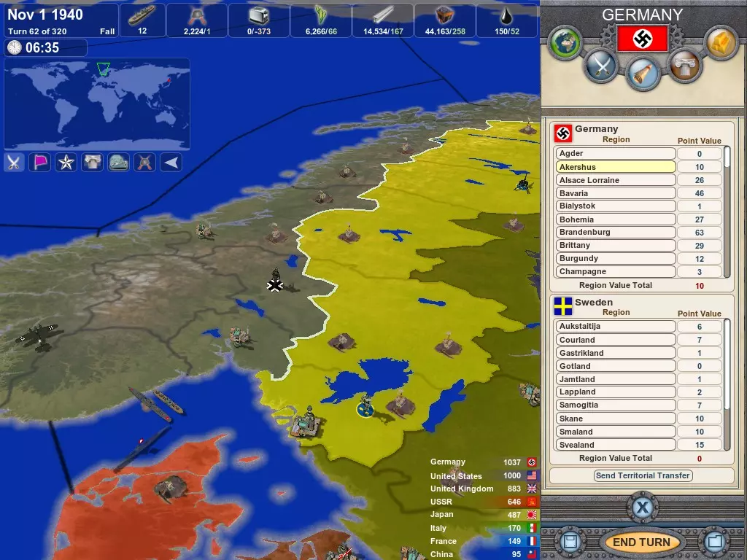Open the government column panel
Screen dimensions: 747x560
click(684, 66)
